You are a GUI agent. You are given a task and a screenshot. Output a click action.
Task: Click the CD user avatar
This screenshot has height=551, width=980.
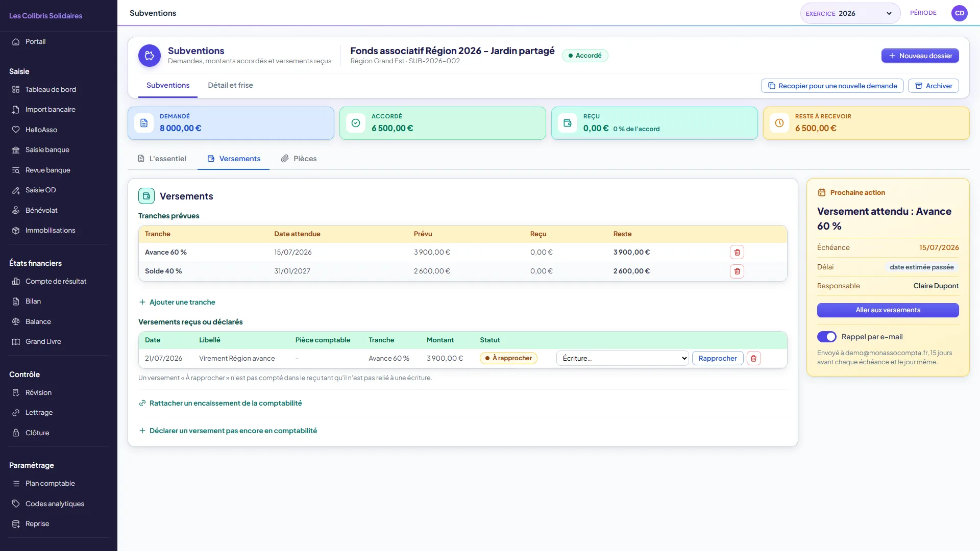coord(960,13)
